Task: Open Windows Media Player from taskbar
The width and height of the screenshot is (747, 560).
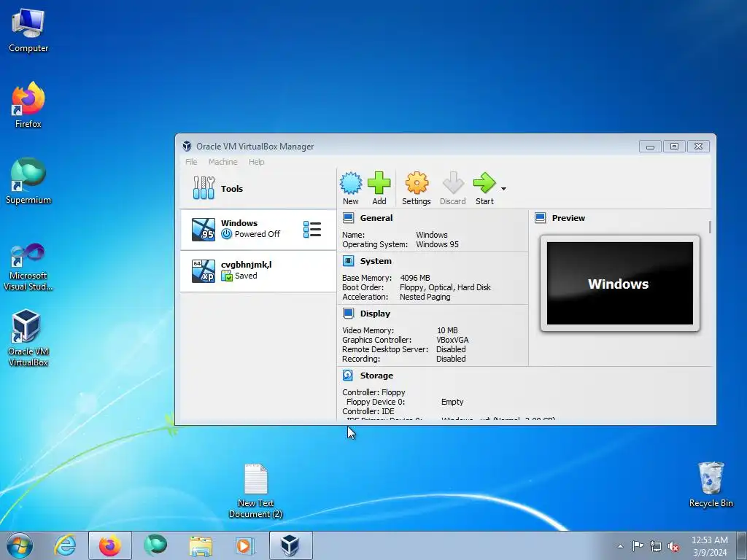Action: tap(245, 545)
